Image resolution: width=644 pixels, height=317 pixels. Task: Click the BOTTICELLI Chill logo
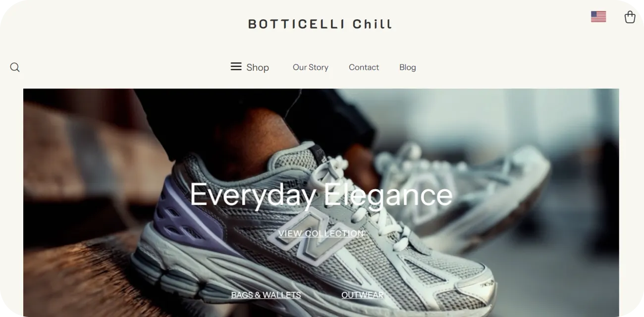[320, 24]
